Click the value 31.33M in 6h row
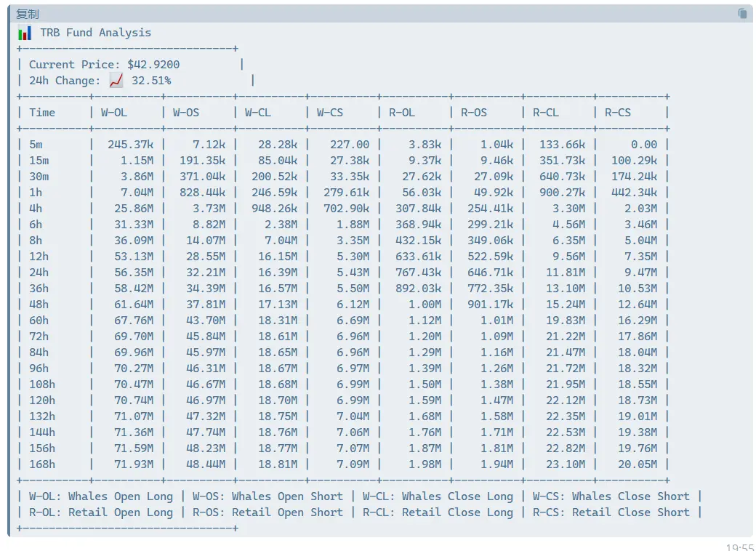This screenshot has height=551, width=756. (134, 224)
